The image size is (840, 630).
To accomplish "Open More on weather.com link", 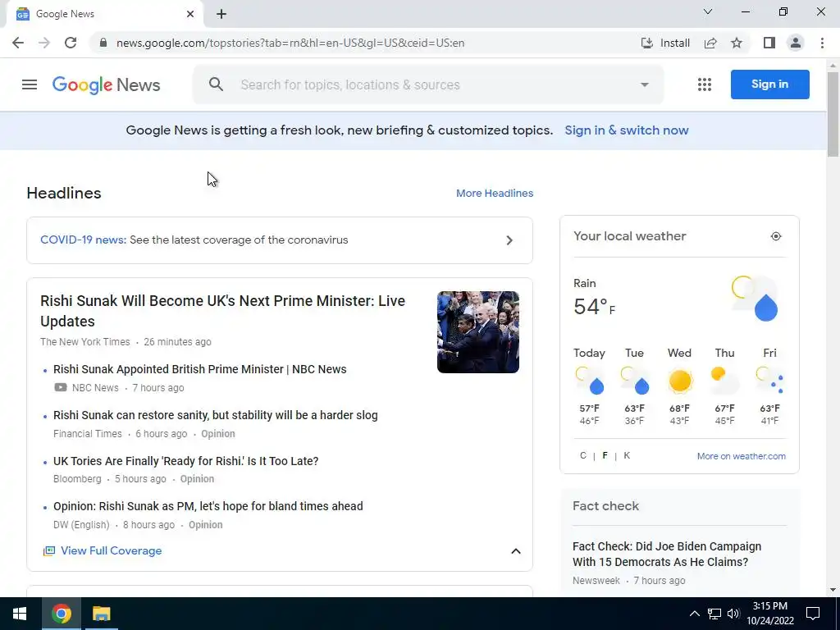I will pos(742,456).
